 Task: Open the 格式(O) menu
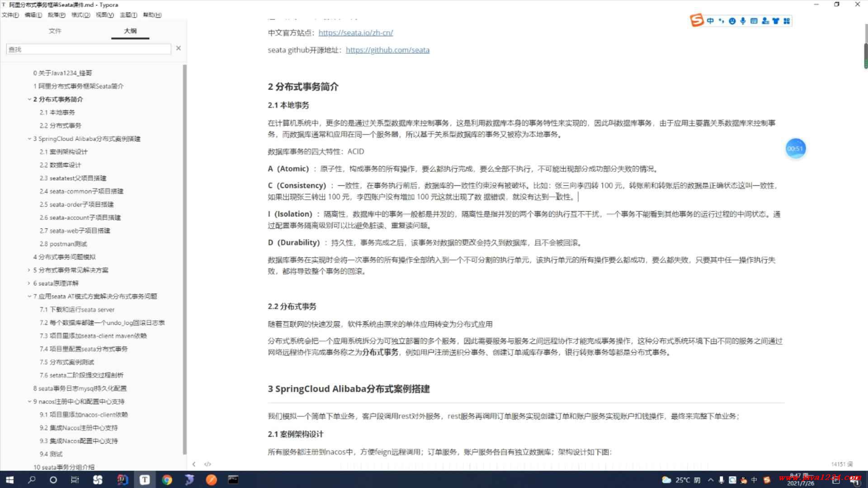coord(80,15)
